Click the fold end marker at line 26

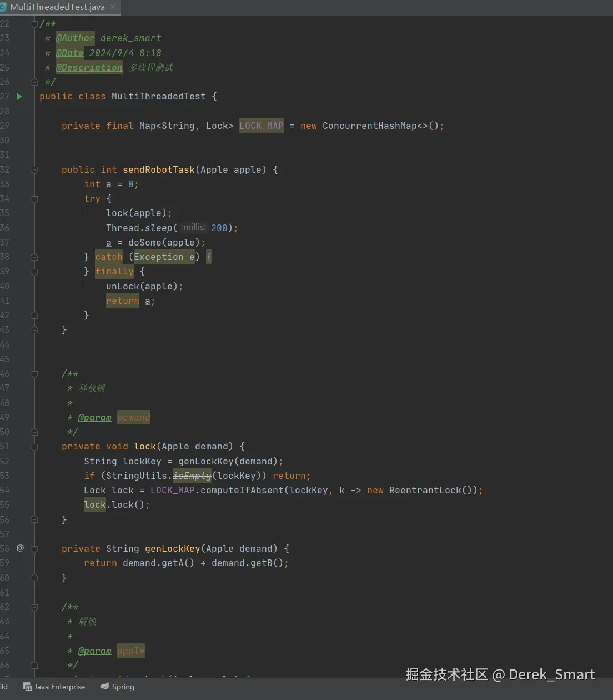pos(34,82)
